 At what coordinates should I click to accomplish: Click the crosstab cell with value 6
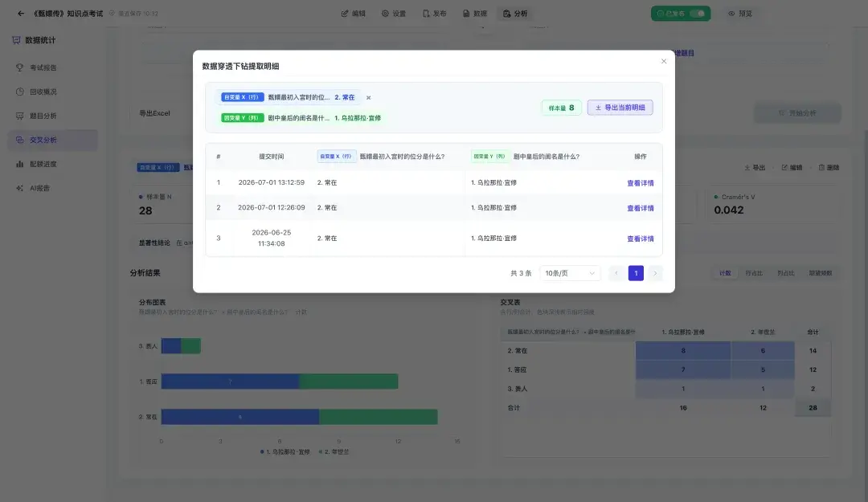(763, 351)
